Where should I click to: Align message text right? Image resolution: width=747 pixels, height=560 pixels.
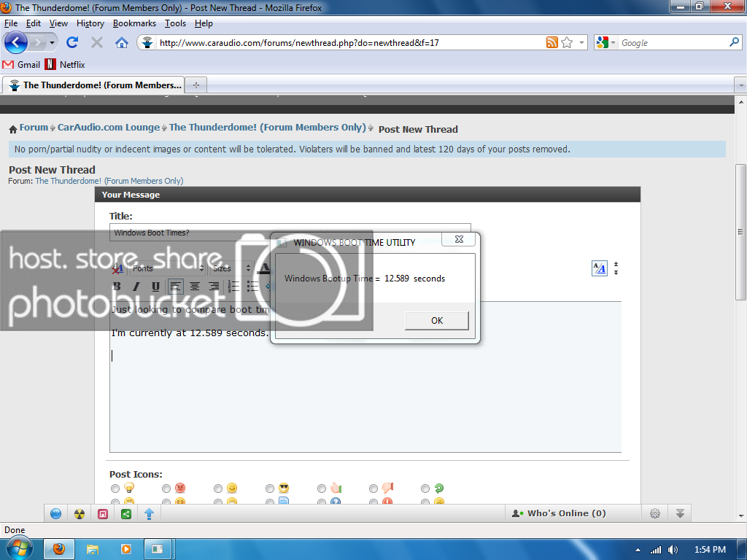point(214,286)
